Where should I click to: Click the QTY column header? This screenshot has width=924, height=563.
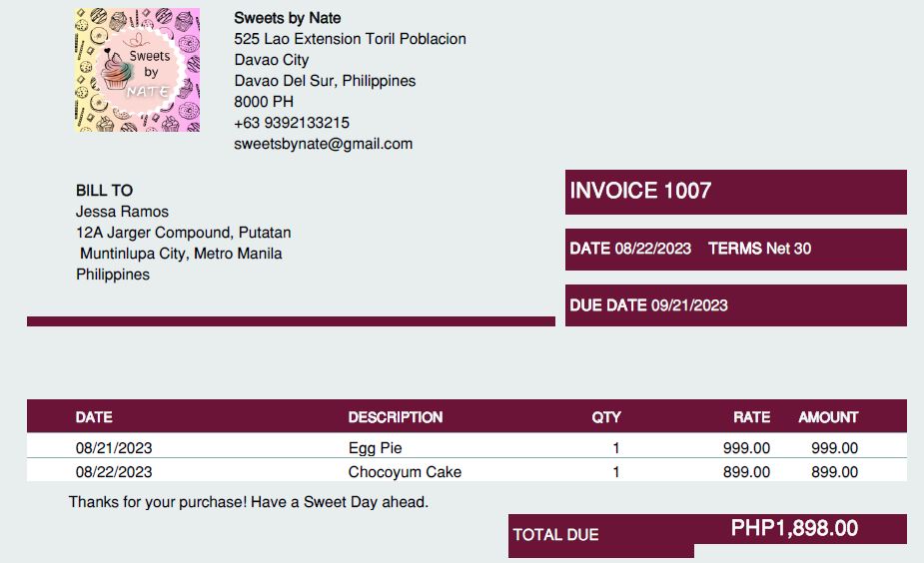(x=606, y=417)
